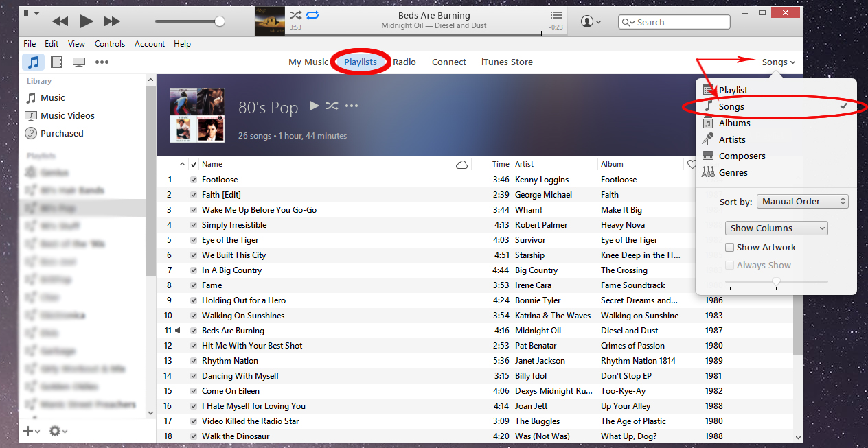This screenshot has width=868, height=448.
Task: Click the main Play button in toolbar
Action: pyautogui.click(x=86, y=21)
